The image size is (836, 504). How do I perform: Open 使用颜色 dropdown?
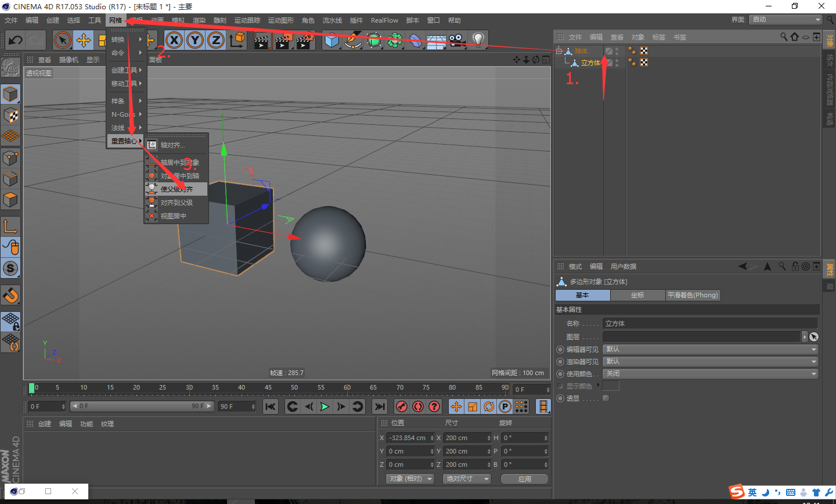click(711, 373)
